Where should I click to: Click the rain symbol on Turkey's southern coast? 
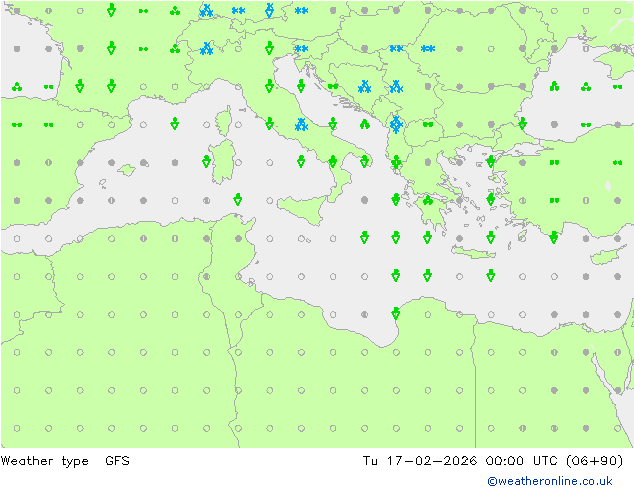[x=554, y=237]
